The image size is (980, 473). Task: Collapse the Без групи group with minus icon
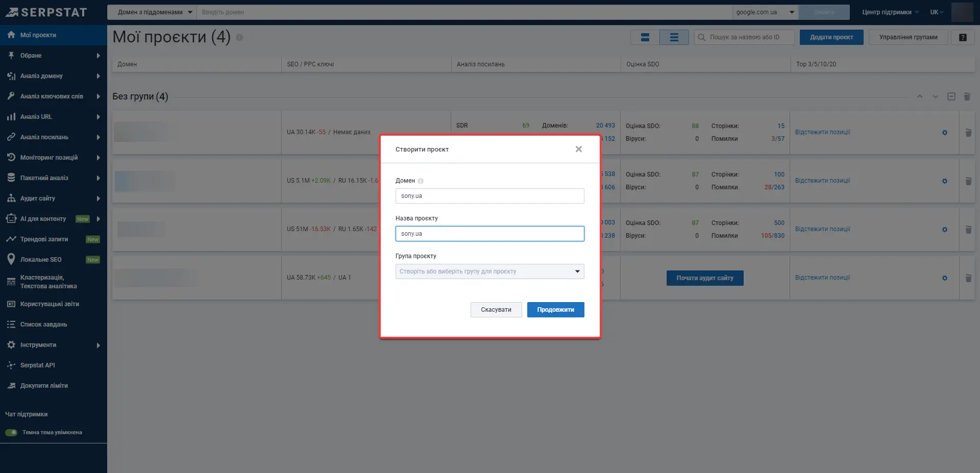pyautogui.click(x=951, y=96)
